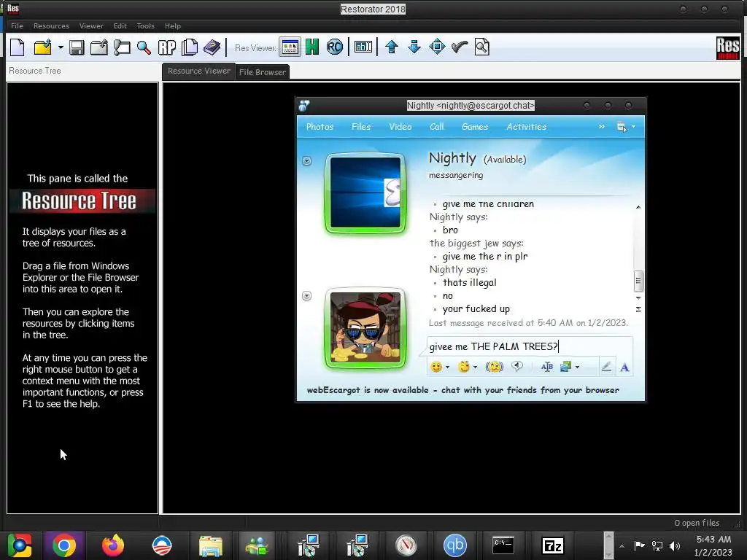Screen dimensions: 747x560
Task: Click the chat scrollbar up arrow
Action: click(x=638, y=207)
